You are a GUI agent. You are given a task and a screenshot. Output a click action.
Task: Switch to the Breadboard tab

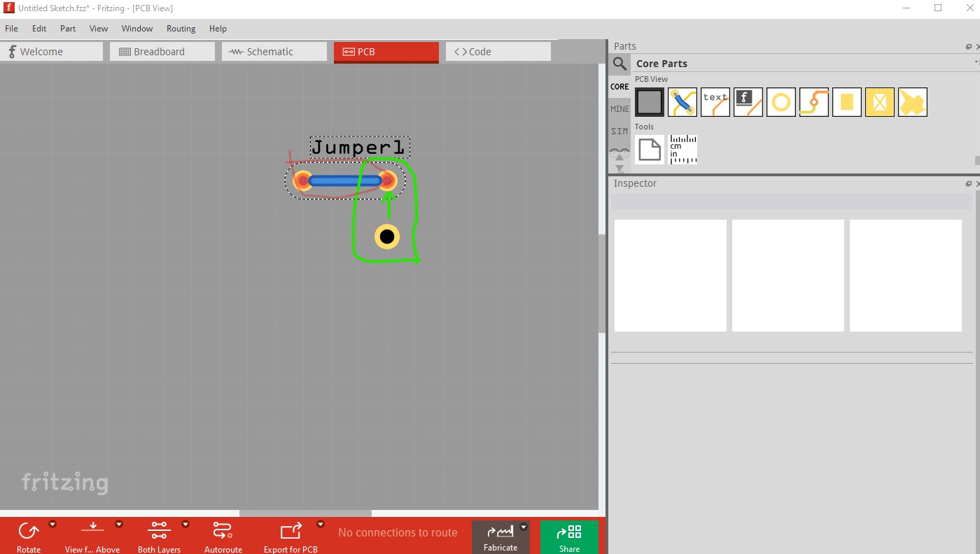162,52
